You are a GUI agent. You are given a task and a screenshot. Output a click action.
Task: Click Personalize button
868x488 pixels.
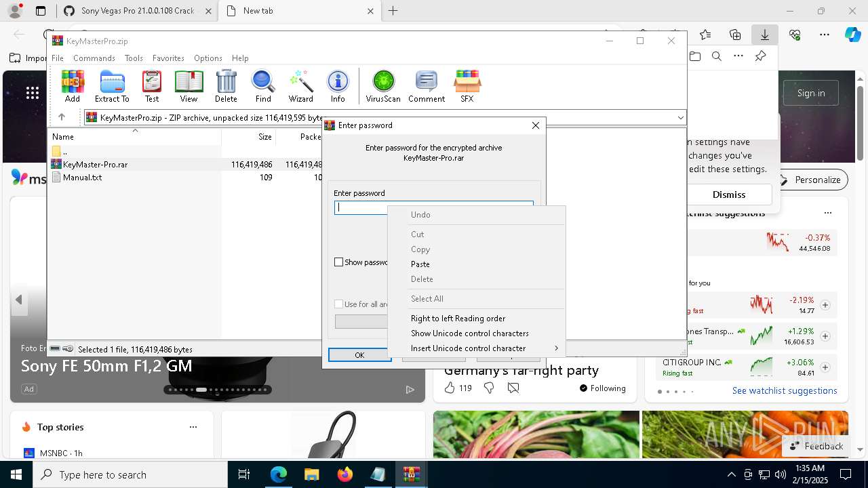pyautogui.click(x=811, y=180)
